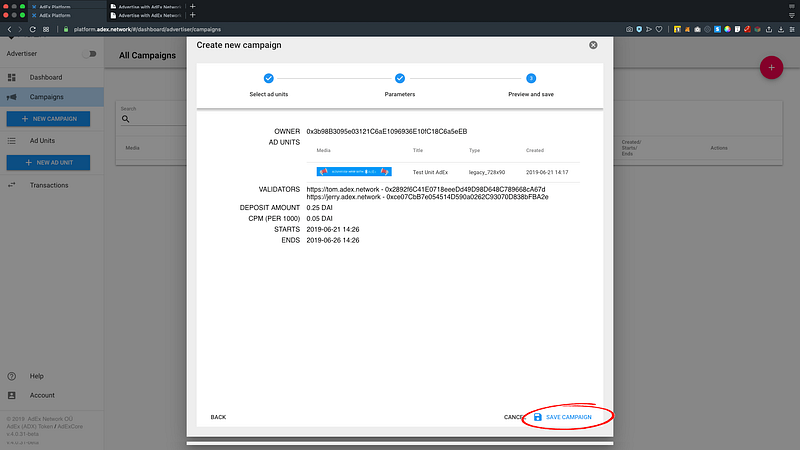This screenshot has width=800, height=450.
Task: Open the MetaMask fox extension
Action: (x=687, y=30)
